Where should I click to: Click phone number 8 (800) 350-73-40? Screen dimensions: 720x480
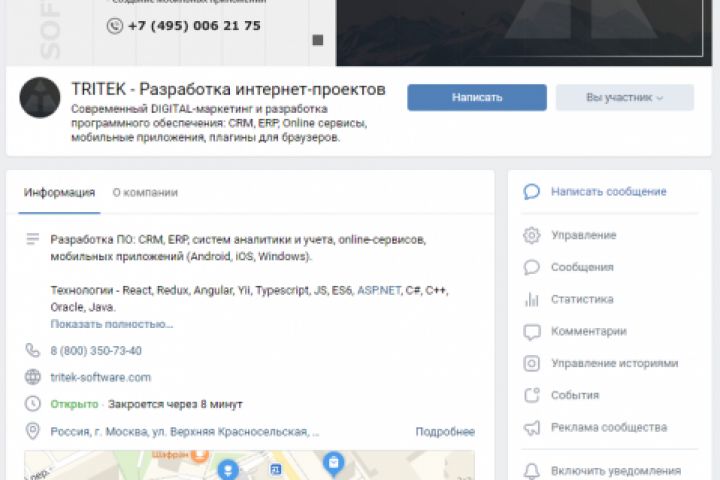coord(96,351)
